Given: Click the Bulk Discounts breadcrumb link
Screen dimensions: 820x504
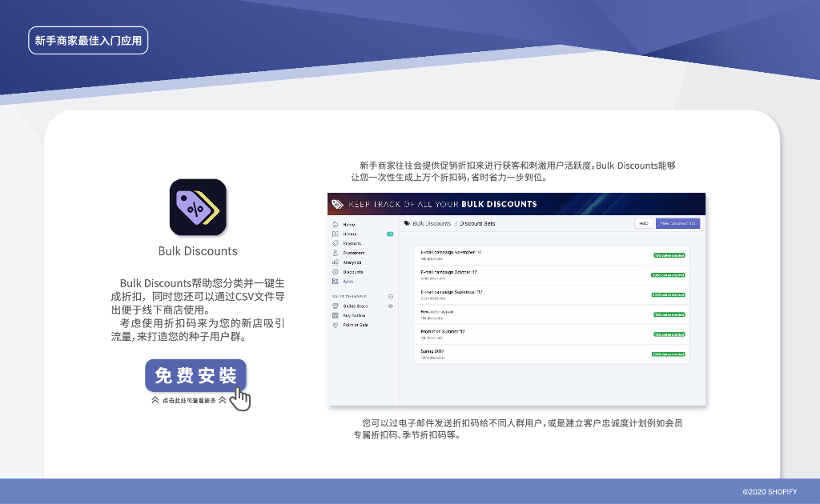Looking at the screenshot, I should (432, 223).
